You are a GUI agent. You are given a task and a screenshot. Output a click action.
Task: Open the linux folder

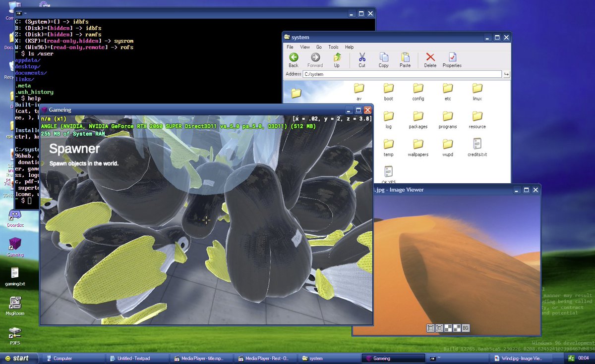click(477, 92)
